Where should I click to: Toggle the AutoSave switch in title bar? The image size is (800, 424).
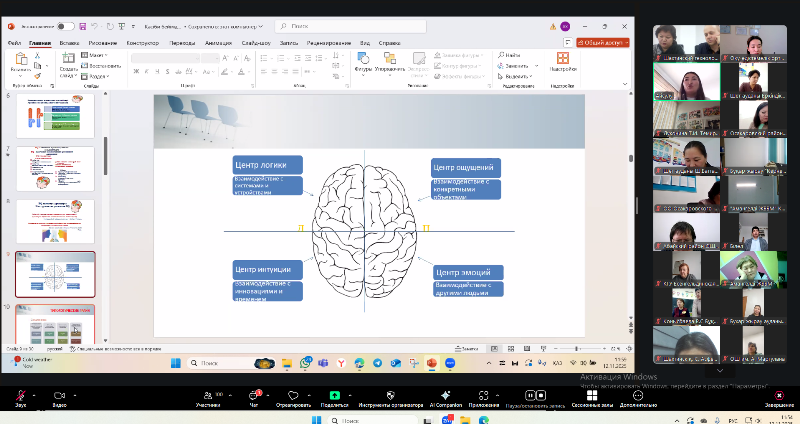[x=66, y=26]
